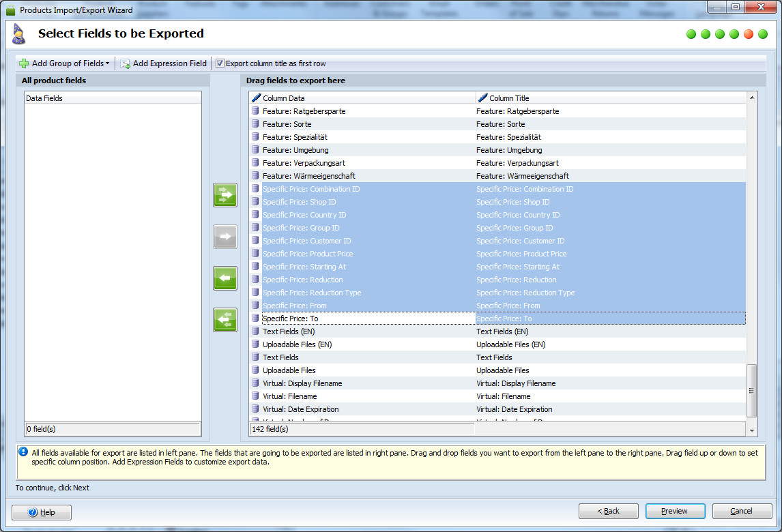Click the green single left arrow button
The image size is (782, 532).
(x=225, y=278)
